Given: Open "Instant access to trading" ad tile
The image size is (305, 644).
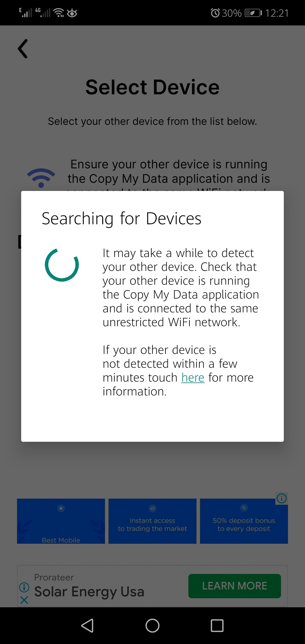Looking at the screenshot, I should pos(152,521).
